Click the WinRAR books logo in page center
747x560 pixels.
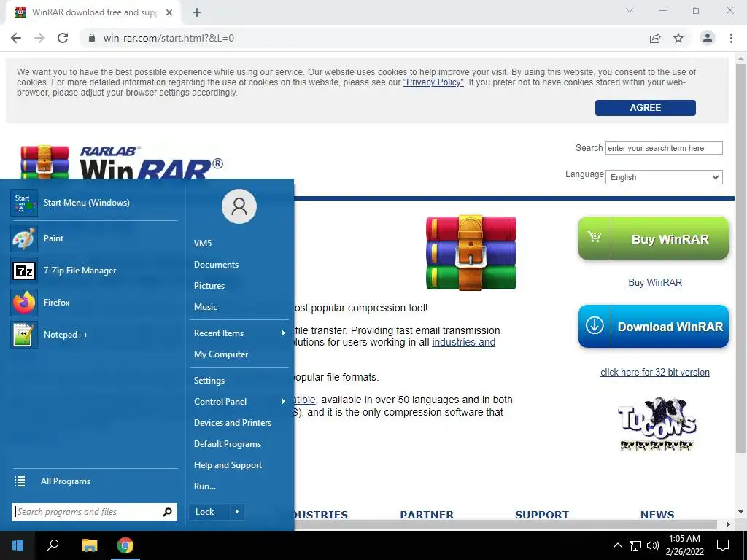(x=471, y=252)
